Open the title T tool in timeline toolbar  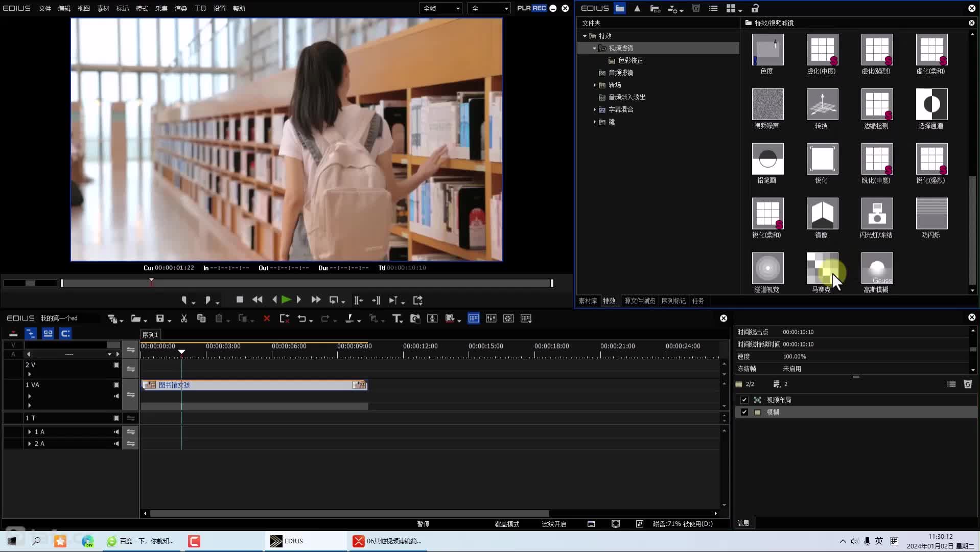pyautogui.click(x=396, y=318)
